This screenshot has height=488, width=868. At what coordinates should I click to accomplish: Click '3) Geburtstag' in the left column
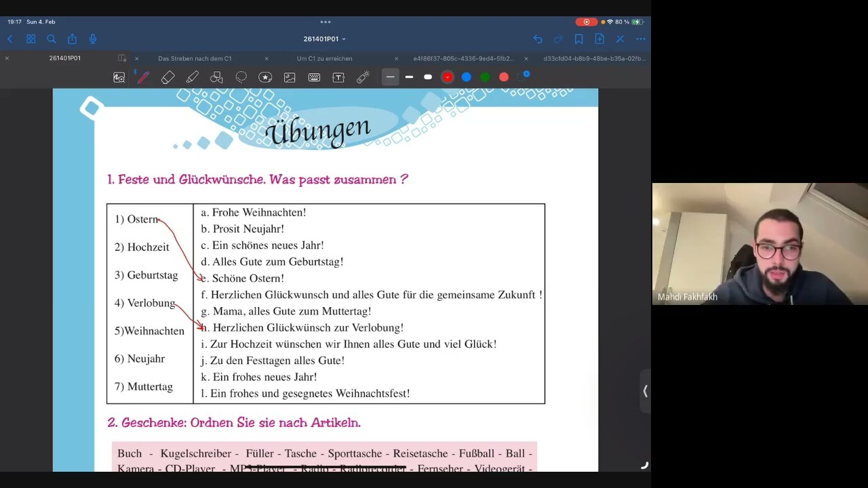click(146, 275)
